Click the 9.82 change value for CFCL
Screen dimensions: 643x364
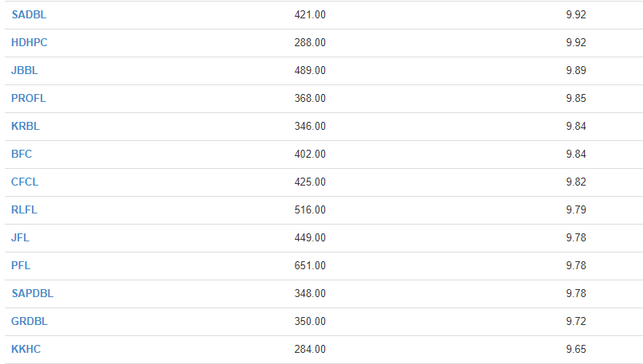pos(576,182)
